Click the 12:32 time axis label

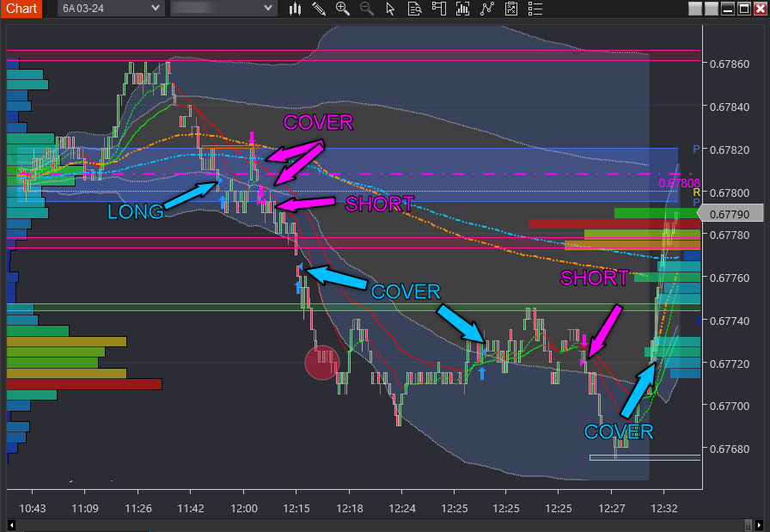(x=664, y=509)
